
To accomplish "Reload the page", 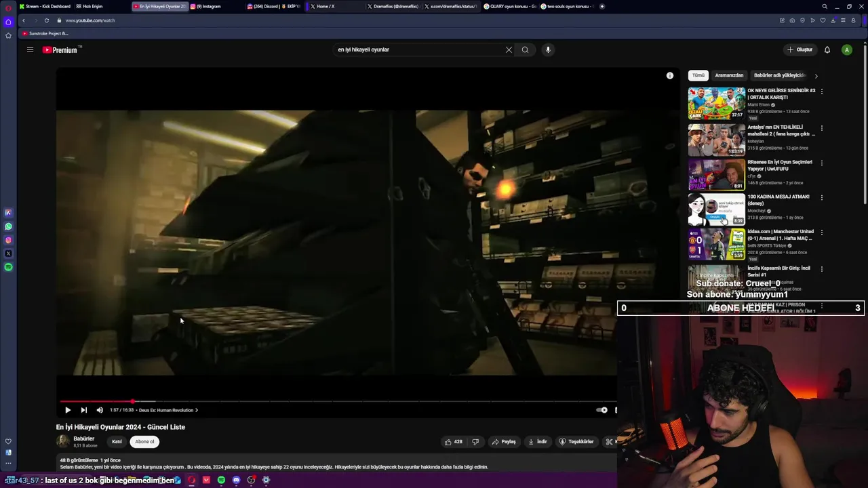I will pyautogui.click(x=47, y=20).
